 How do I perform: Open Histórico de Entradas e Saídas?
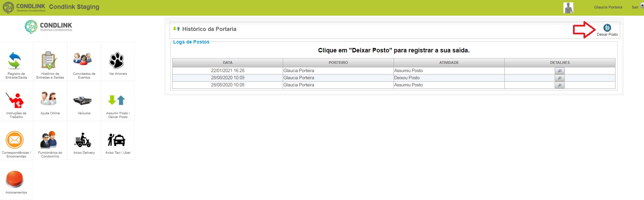click(x=49, y=61)
